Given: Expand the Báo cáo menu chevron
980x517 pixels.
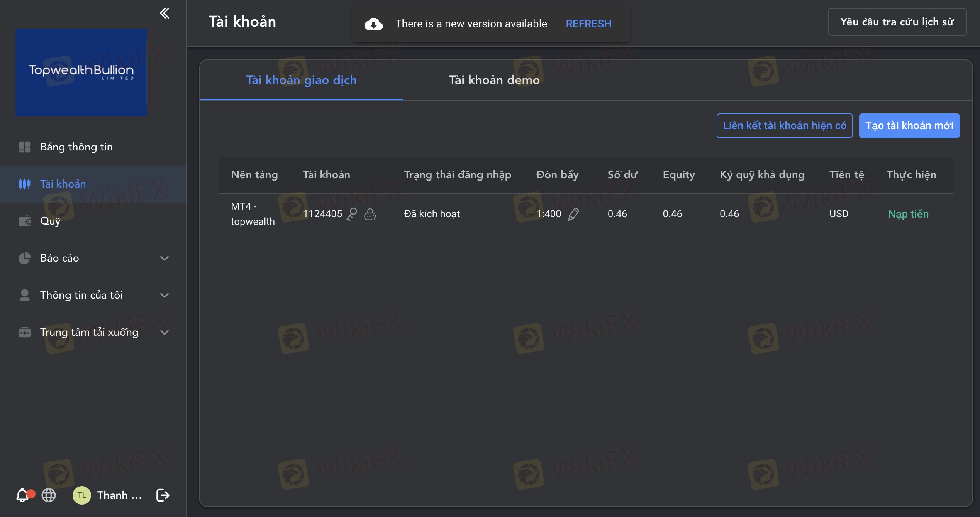Looking at the screenshot, I should coord(164,258).
